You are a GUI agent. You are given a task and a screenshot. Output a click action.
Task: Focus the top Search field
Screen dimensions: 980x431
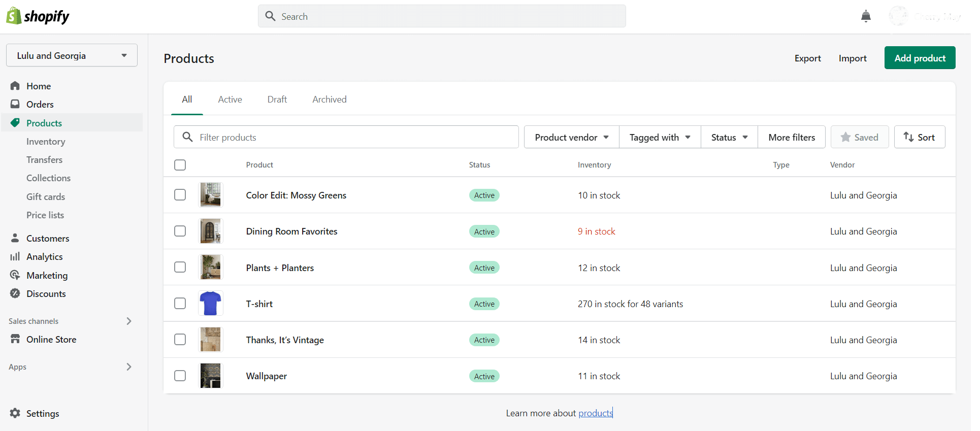coord(442,16)
